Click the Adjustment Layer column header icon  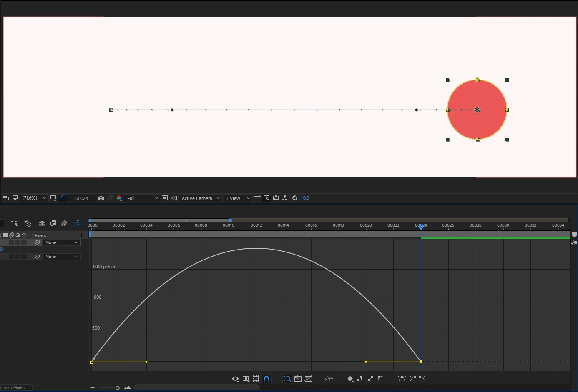(x=18, y=235)
